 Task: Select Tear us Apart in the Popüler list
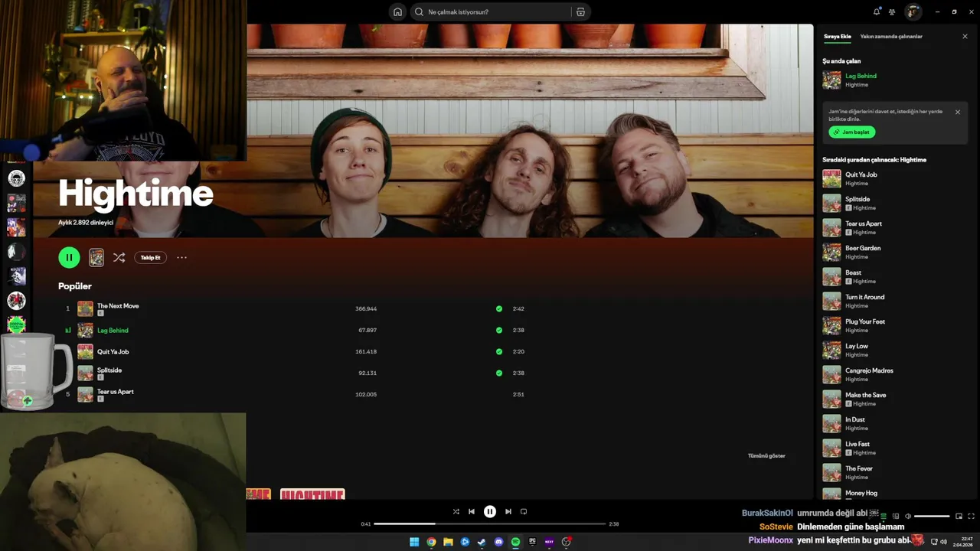click(116, 391)
